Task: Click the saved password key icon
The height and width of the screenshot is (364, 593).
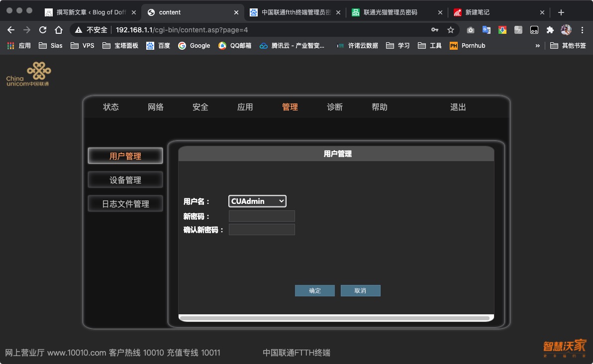Action: click(435, 30)
